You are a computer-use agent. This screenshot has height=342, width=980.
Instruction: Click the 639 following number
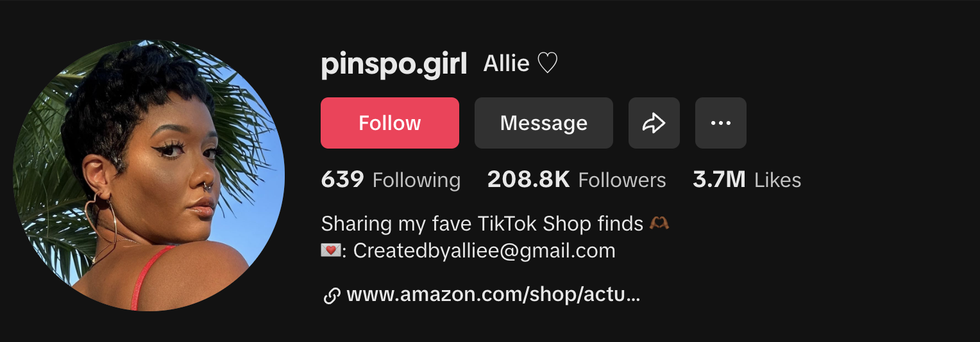tap(342, 180)
